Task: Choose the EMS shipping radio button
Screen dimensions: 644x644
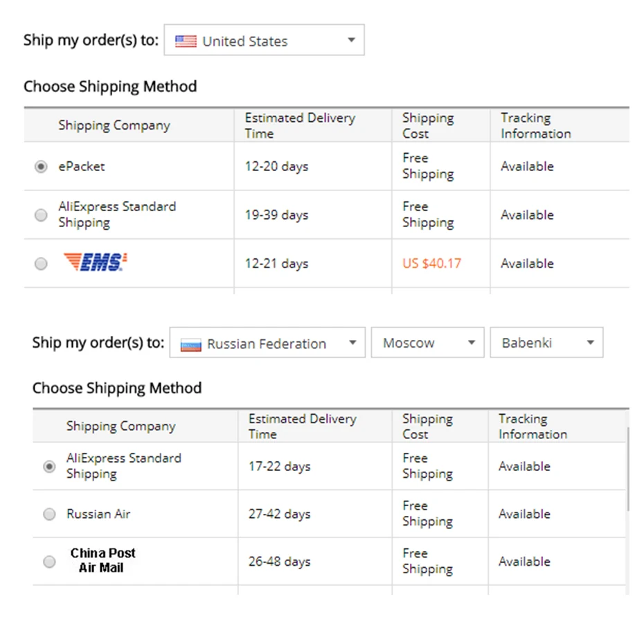Action: tap(42, 264)
